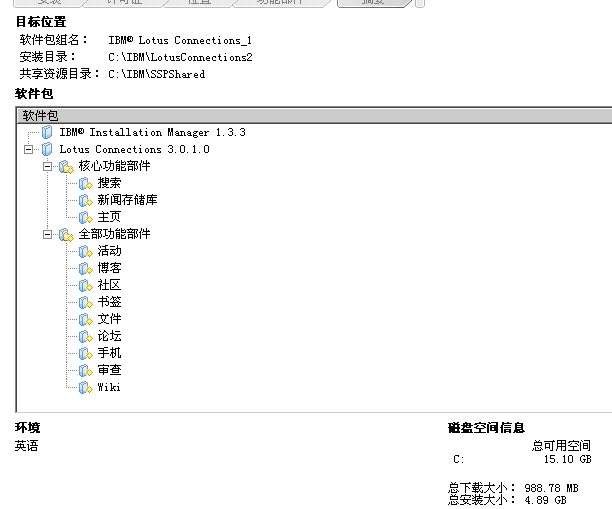Click the icon beside 搜索
Screen dimensions: 612x509
[85, 183]
